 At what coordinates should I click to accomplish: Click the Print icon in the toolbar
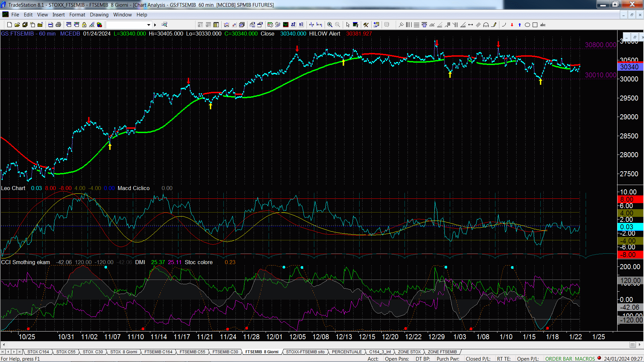click(x=58, y=24)
